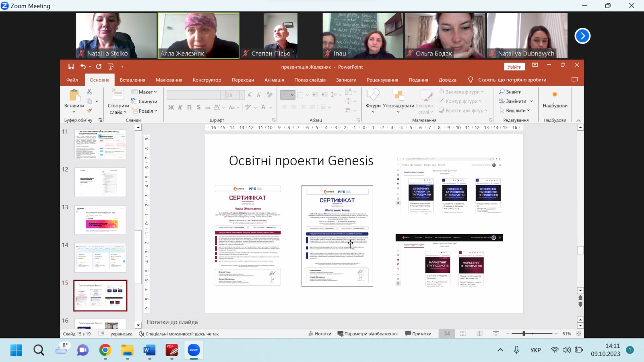Viewport: 644px width, 362px height.
Task: Switch to Slide Sorter view icon
Action: (x=463, y=333)
